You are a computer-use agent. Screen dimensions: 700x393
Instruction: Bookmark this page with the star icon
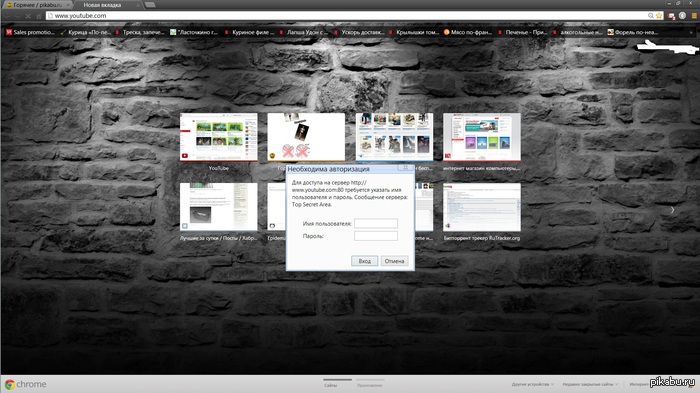[x=659, y=16]
